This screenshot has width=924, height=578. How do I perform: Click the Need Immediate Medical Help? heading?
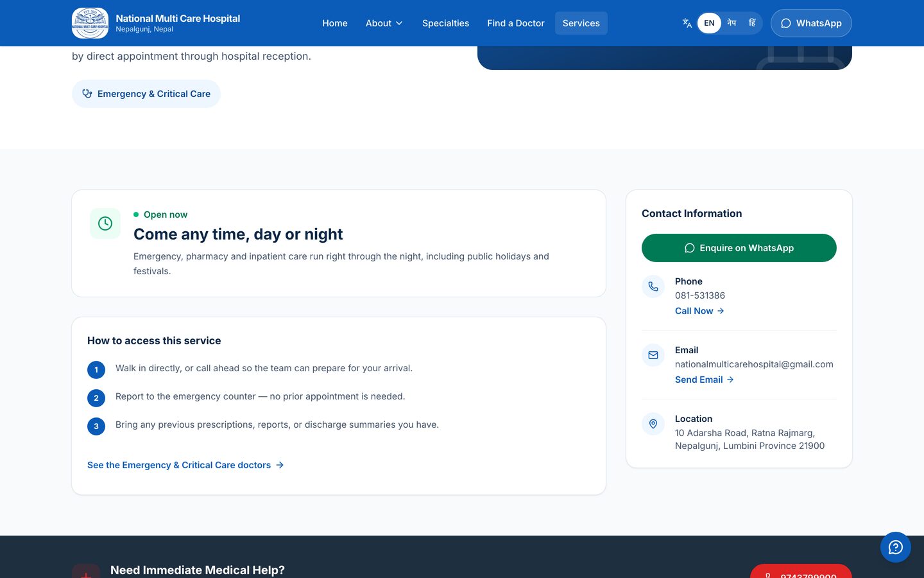pos(198,570)
